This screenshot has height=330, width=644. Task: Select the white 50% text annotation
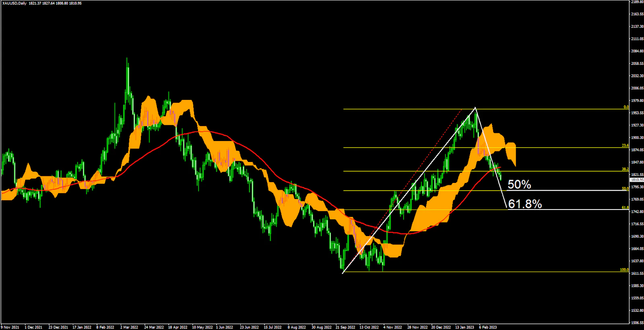pyautogui.click(x=519, y=185)
